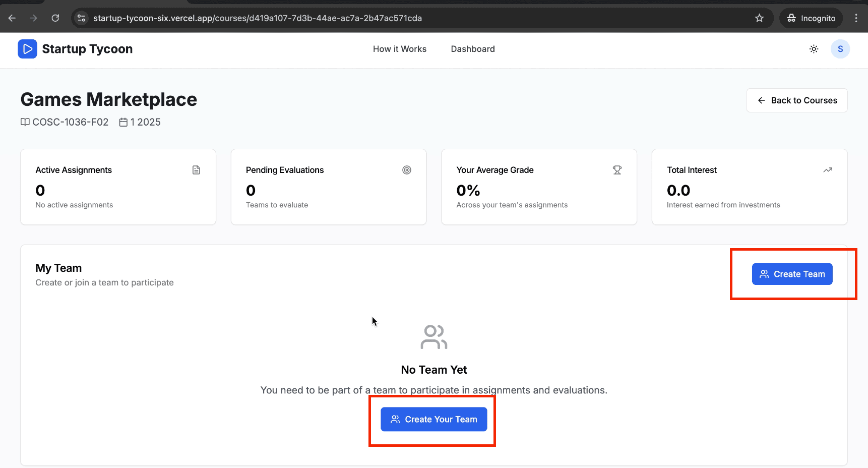Click the Incognito indicator
Screen dimensions: 868x468
tap(811, 18)
